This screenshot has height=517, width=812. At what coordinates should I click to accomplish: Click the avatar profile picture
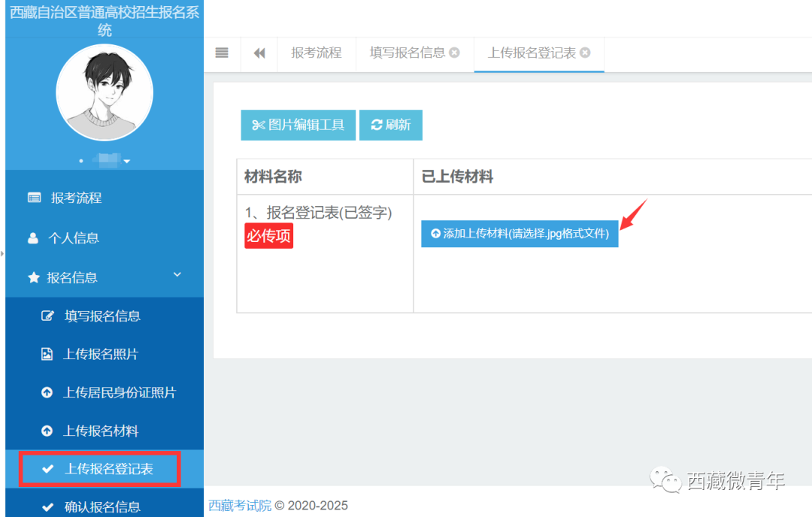click(105, 92)
